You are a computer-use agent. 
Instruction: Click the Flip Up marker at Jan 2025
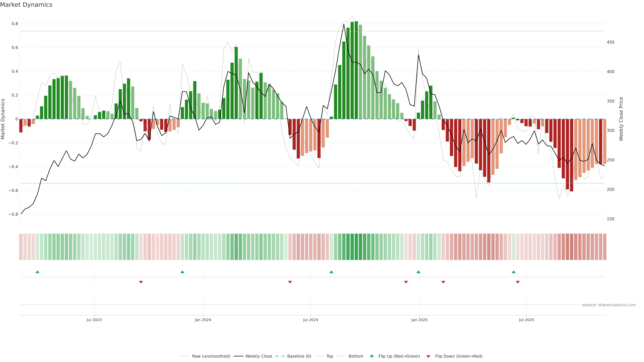click(x=418, y=272)
